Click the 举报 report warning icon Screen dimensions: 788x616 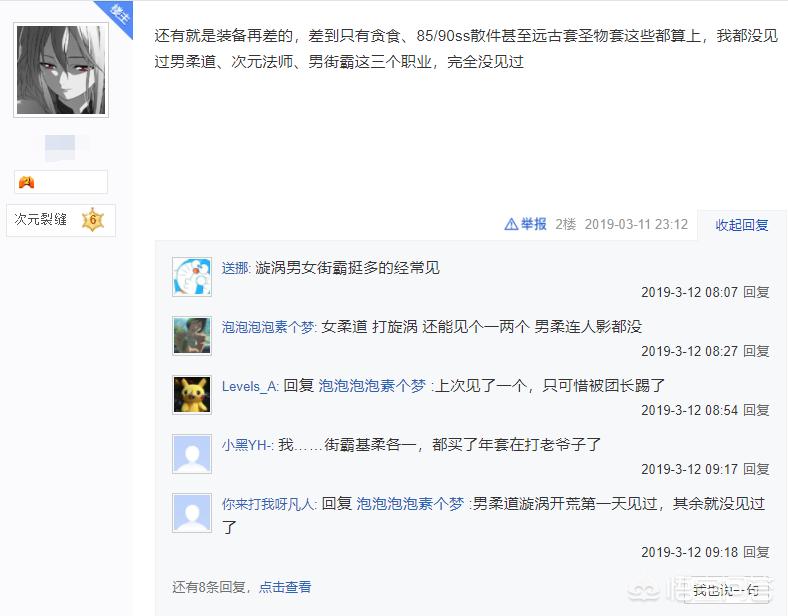pos(511,224)
